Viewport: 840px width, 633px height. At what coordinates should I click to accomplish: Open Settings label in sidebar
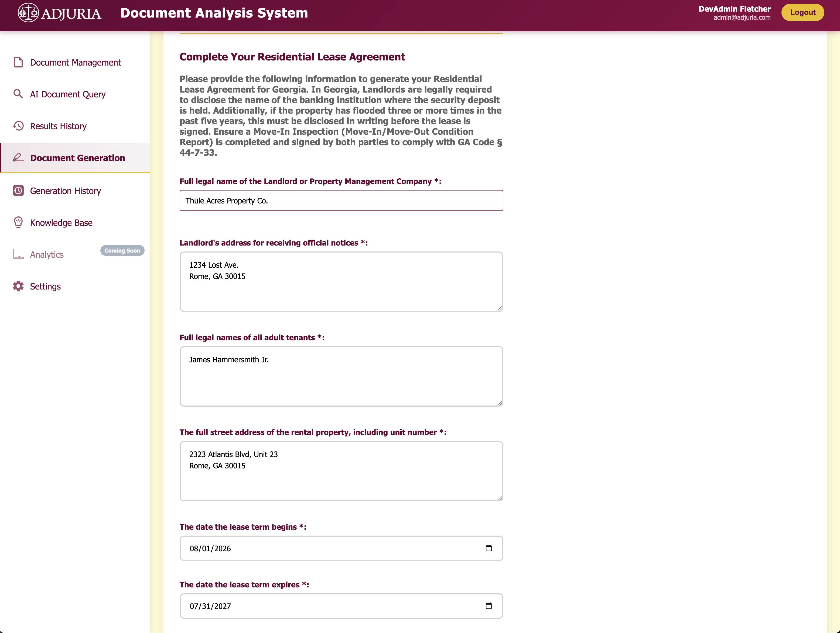point(45,287)
